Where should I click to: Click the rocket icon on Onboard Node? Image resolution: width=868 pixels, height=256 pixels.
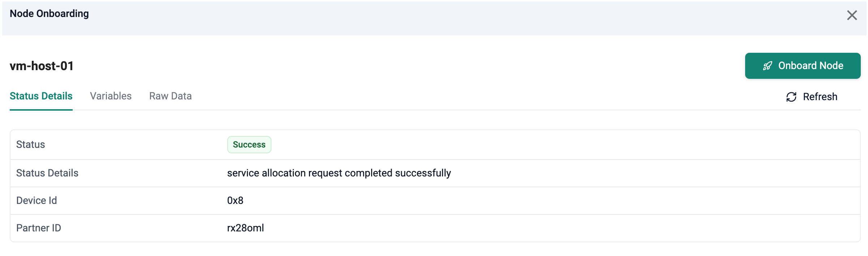[x=768, y=66]
